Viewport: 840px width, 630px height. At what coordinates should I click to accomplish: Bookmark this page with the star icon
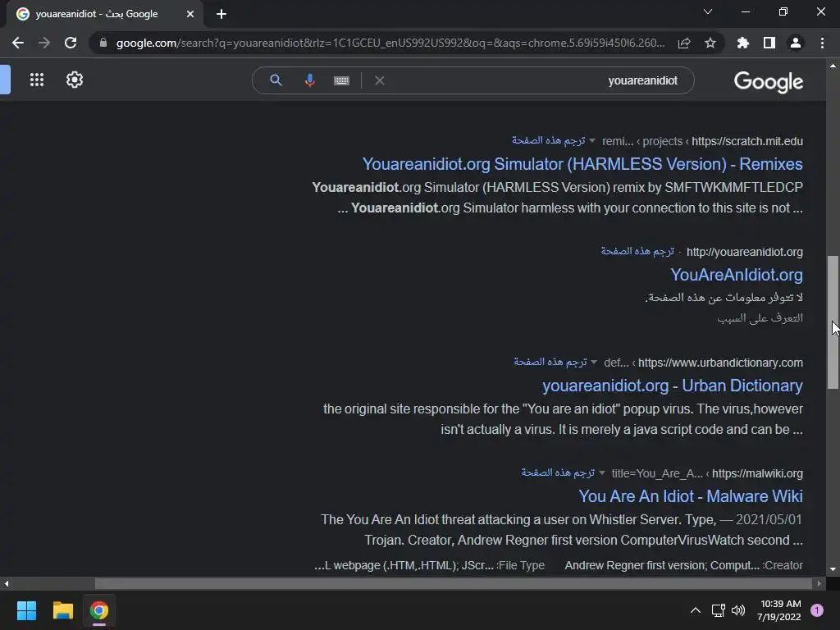pos(710,43)
